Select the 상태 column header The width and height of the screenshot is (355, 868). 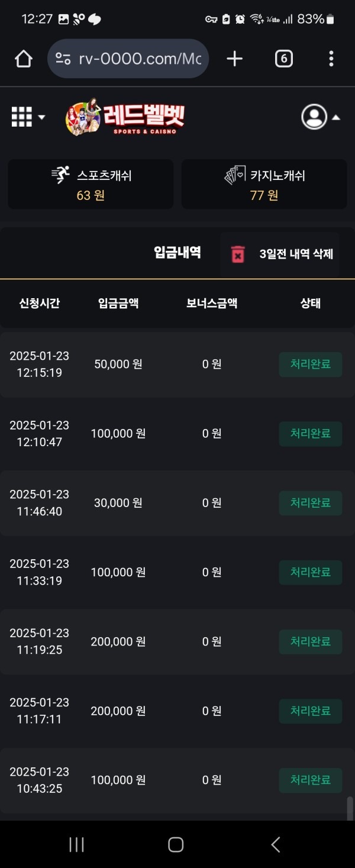311,304
